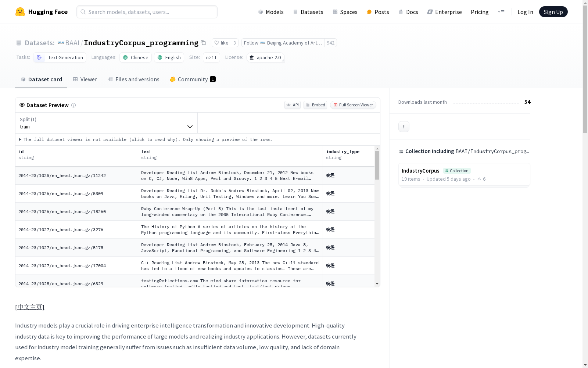Open Posts in top navigation
Screen dimensions: 588x368
(378, 12)
